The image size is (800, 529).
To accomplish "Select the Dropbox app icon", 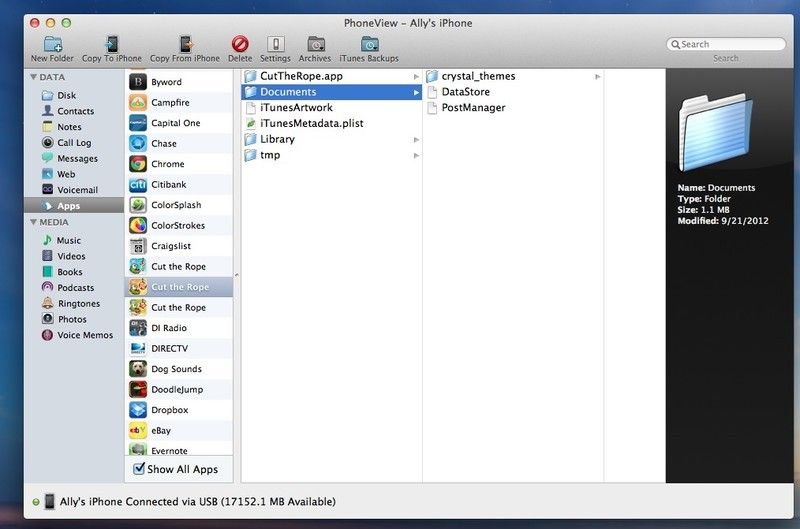I will tap(138, 410).
